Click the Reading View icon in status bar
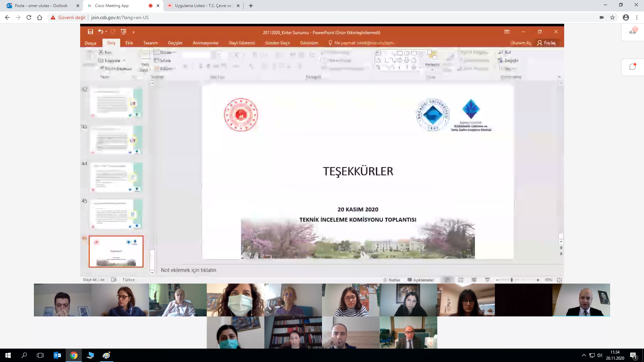644x362 pixels. click(x=474, y=280)
